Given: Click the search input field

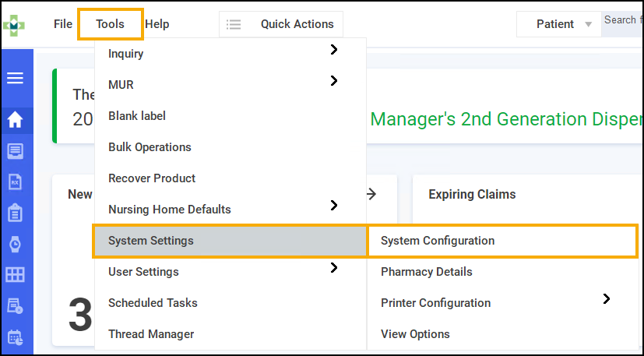Looking at the screenshot, I should tap(621, 20).
